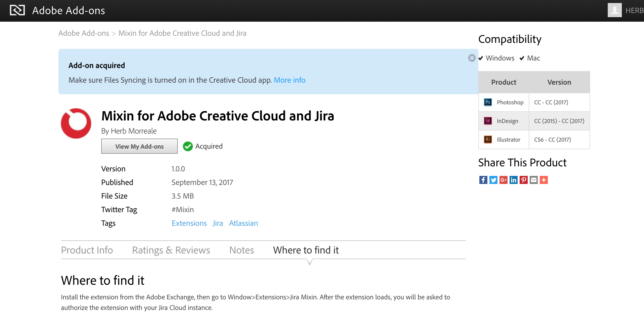Click the HERB username in header
The height and width of the screenshot is (317, 644).
click(x=635, y=11)
